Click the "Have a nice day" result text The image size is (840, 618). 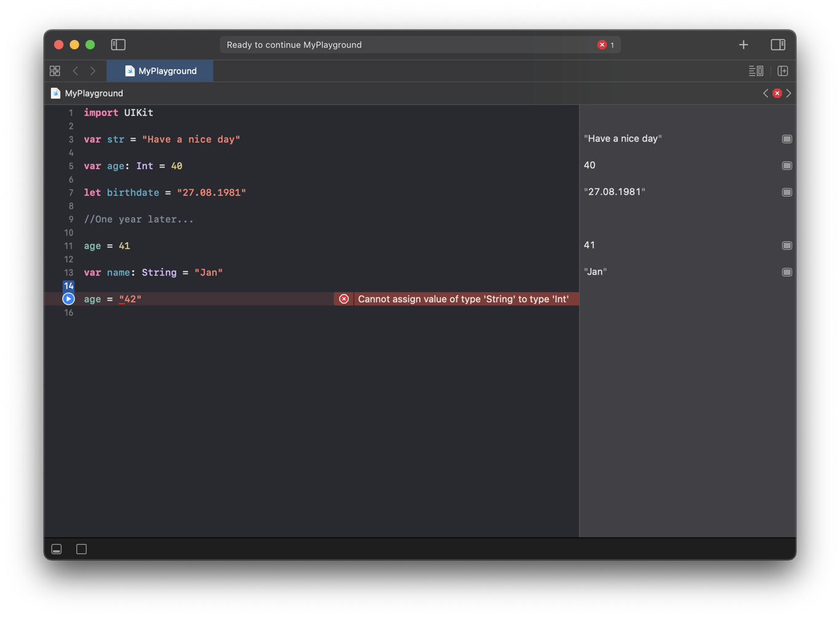point(622,138)
